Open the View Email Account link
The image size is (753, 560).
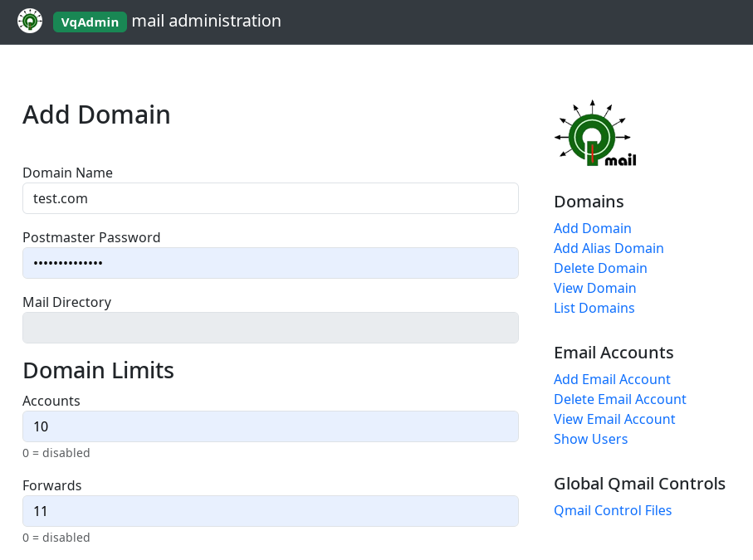pyautogui.click(x=614, y=420)
